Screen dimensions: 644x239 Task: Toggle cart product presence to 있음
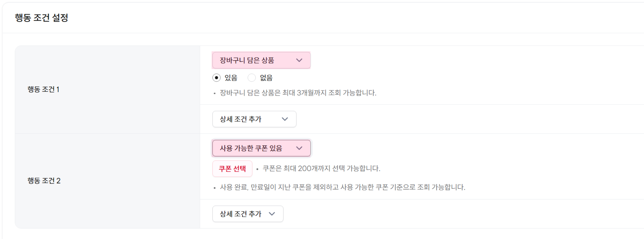click(217, 78)
